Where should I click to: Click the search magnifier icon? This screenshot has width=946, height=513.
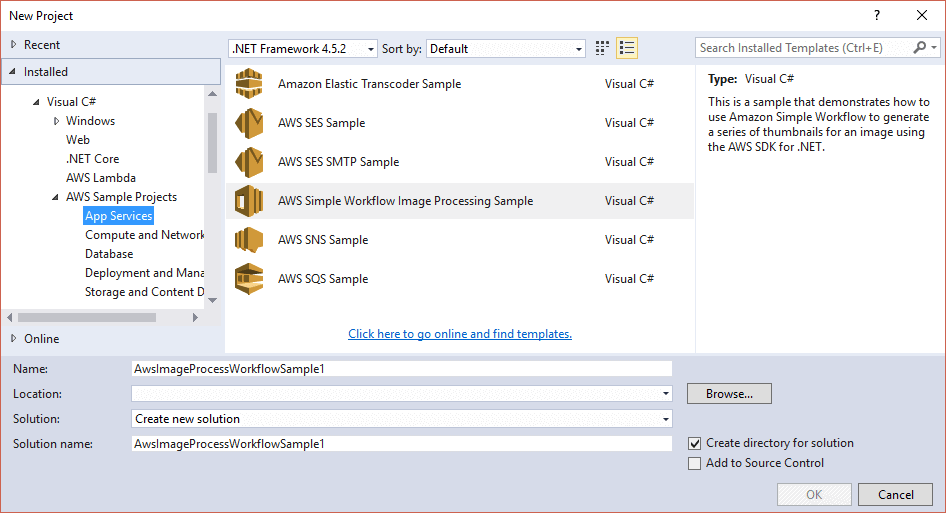(919, 48)
